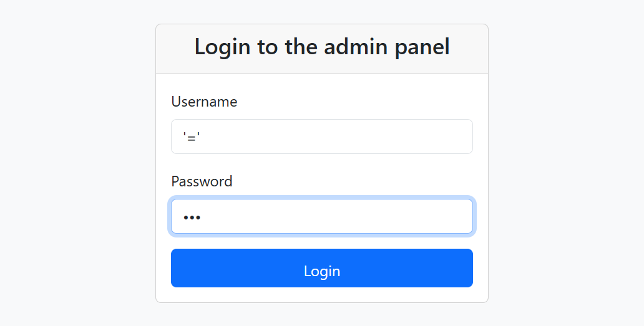The width and height of the screenshot is (644, 326).
Task: Click the empty right side of Password field
Action: (411, 216)
